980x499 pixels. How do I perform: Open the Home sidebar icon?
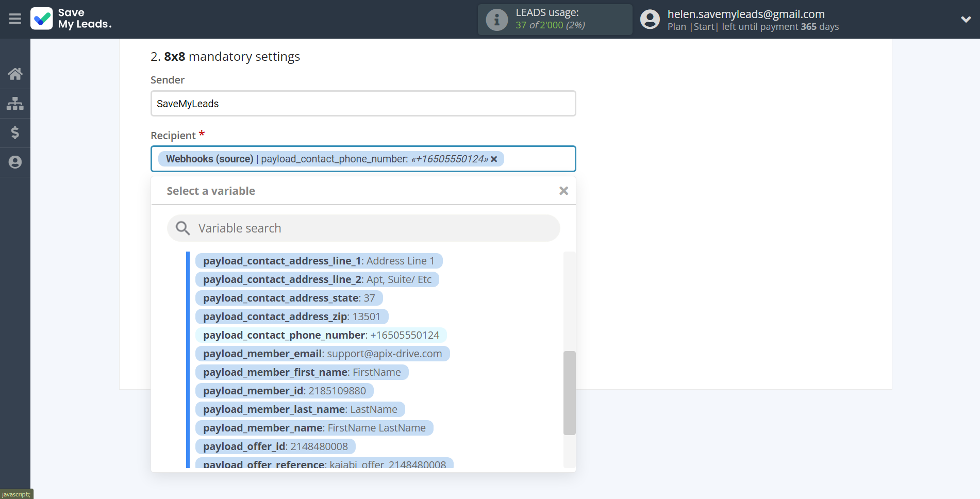(15, 74)
